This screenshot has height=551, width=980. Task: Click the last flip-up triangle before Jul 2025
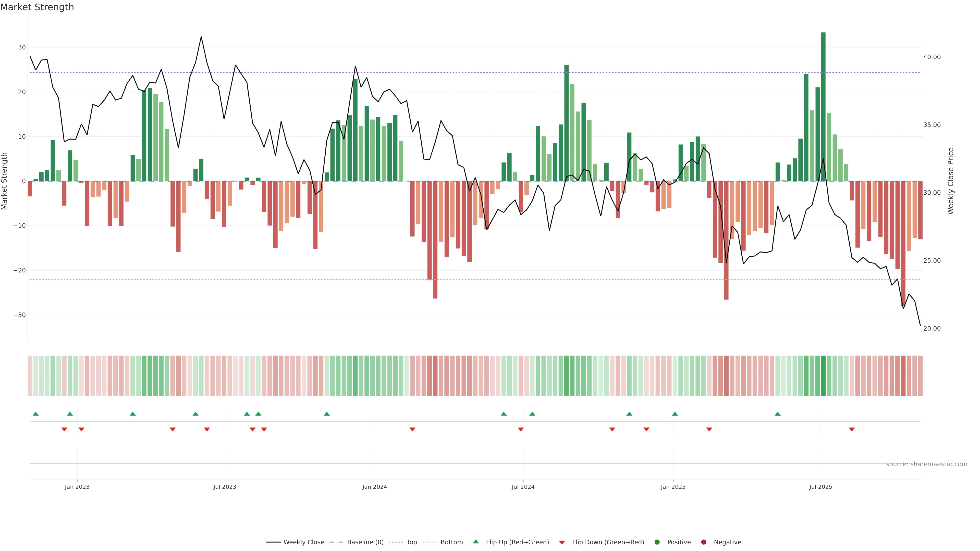point(778,414)
